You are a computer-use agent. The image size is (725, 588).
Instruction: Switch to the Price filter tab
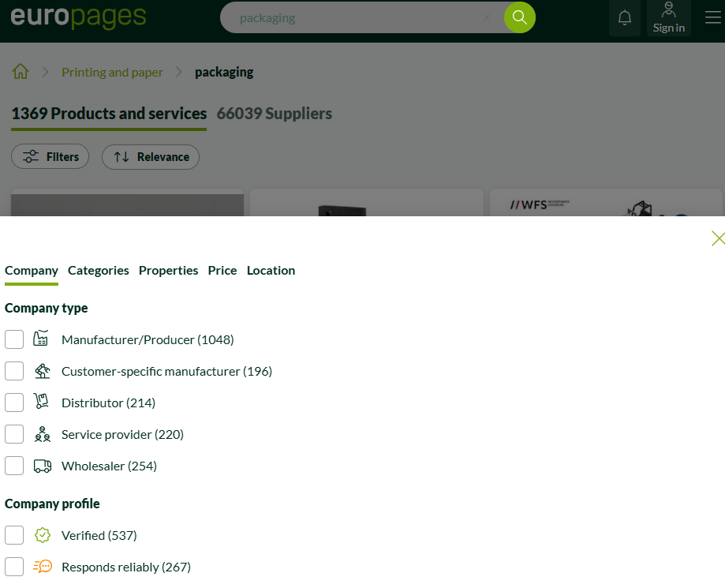tap(222, 270)
